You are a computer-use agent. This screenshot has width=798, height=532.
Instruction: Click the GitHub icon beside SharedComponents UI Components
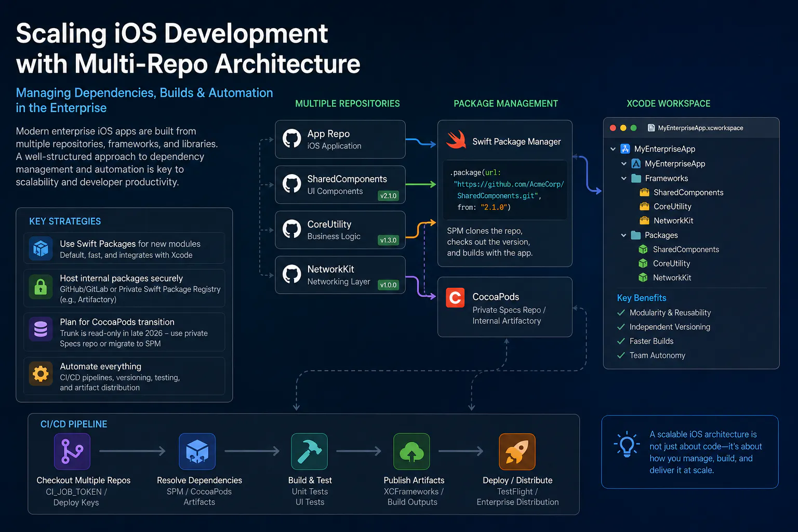pyautogui.click(x=292, y=184)
